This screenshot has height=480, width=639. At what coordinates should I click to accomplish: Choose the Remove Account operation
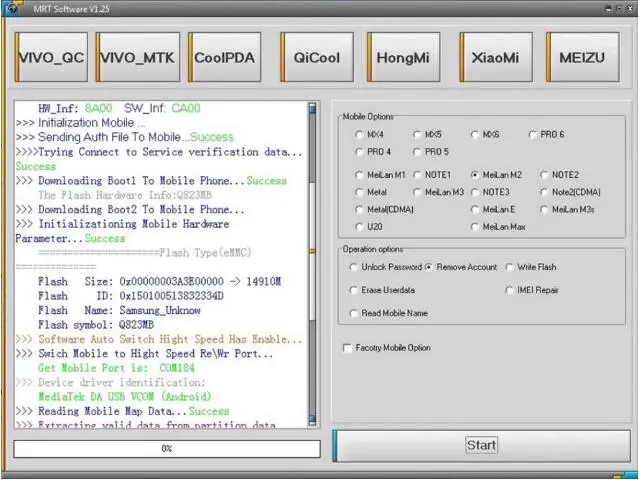coord(429,267)
